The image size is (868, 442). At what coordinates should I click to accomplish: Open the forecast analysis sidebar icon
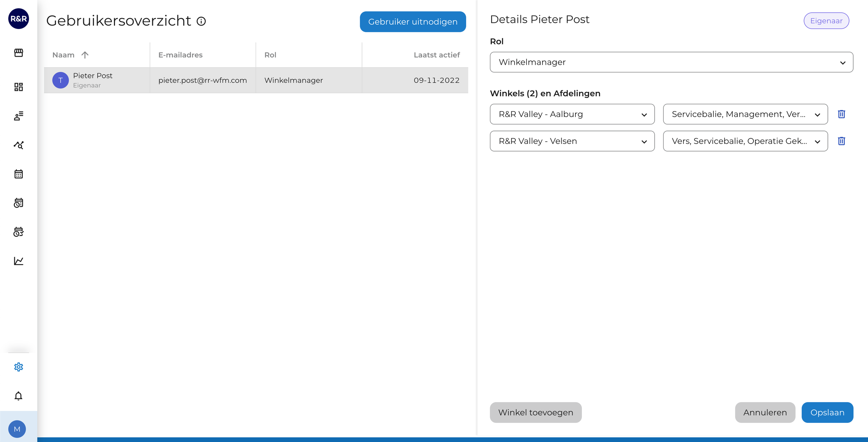[x=18, y=145]
